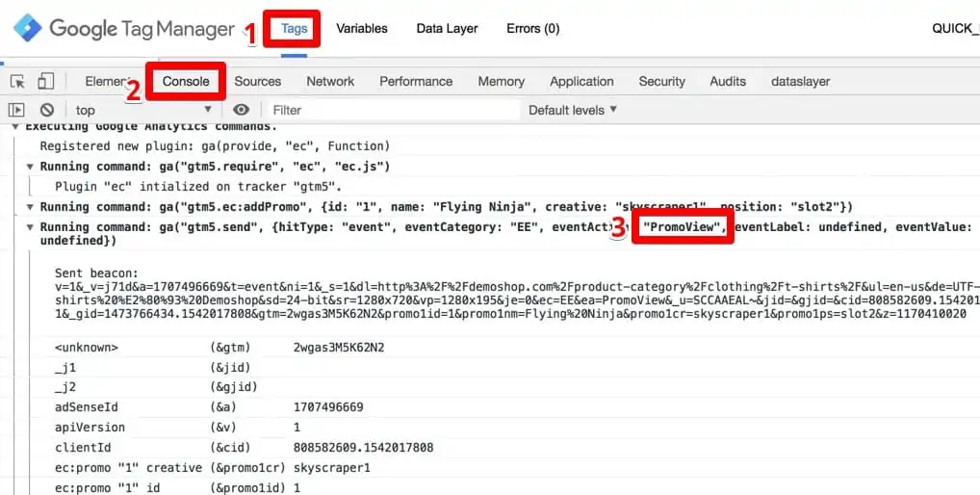
Task: View the Errors (0) tab
Action: point(532,28)
